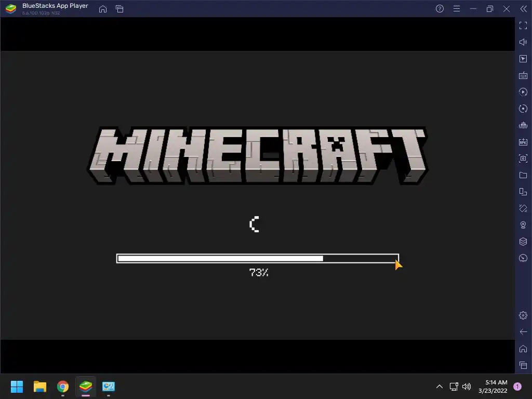Viewport: 532px width, 399px height.
Task: Open the macro recorder play-circle icon
Action: coord(523,92)
